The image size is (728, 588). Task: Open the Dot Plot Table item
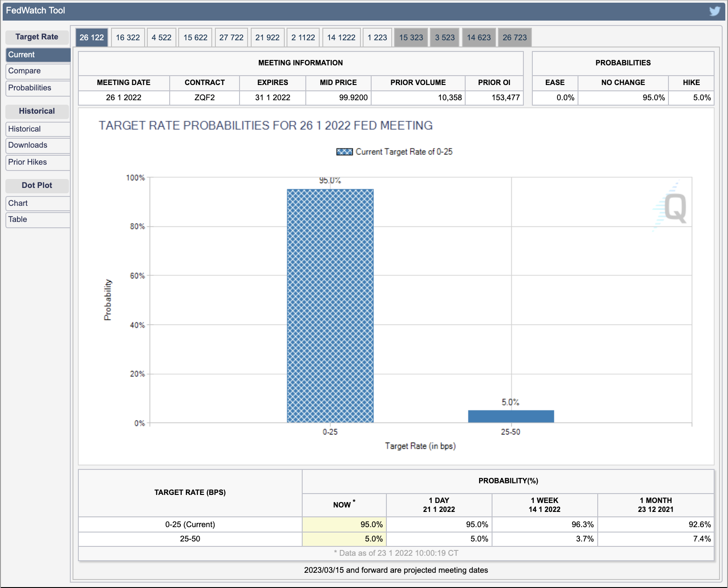tap(38, 219)
